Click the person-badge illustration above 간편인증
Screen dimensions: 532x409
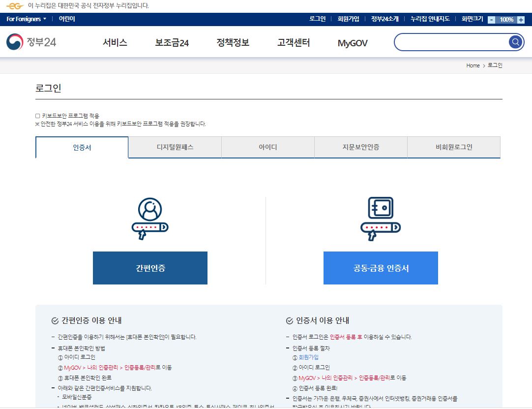[x=150, y=218]
